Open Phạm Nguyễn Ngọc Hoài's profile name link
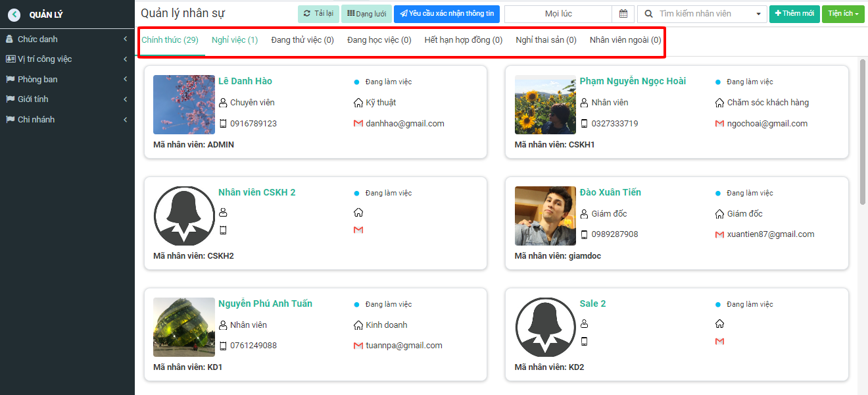 point(633,81)
